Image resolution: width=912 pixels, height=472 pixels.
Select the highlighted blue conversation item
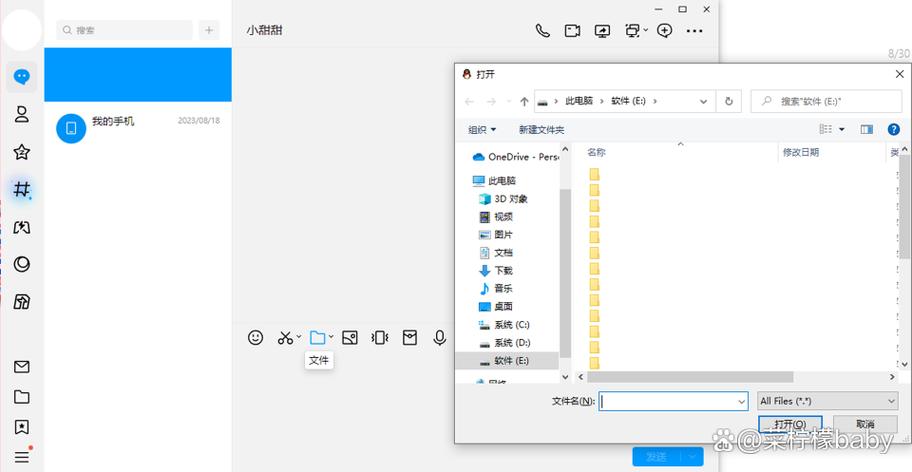click(x=138, y=74)
